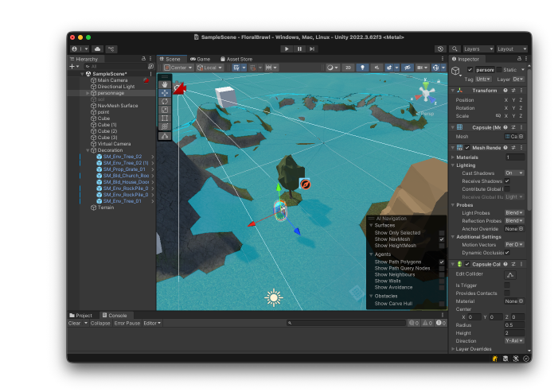The width and height of the screenshot is (554, 392).
Task: Click the NavMesh agent icon in scene
Action: tap(305, 184)
